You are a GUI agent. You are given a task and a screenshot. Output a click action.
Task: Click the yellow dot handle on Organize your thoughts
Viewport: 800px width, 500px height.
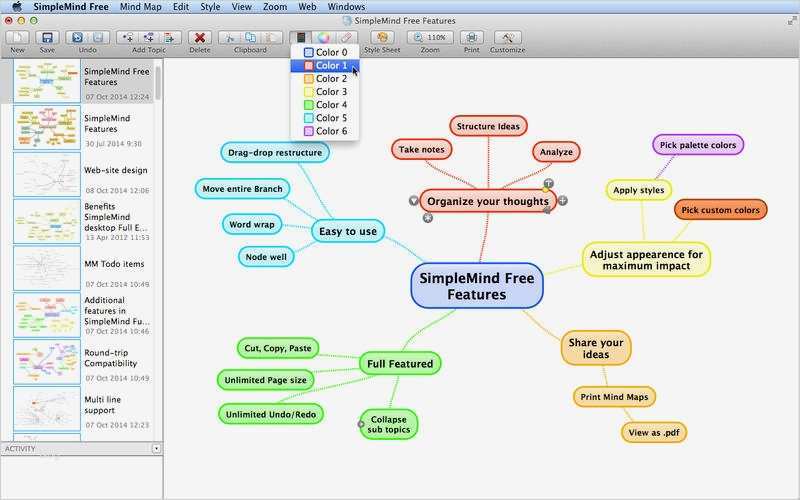coord(545,190)
